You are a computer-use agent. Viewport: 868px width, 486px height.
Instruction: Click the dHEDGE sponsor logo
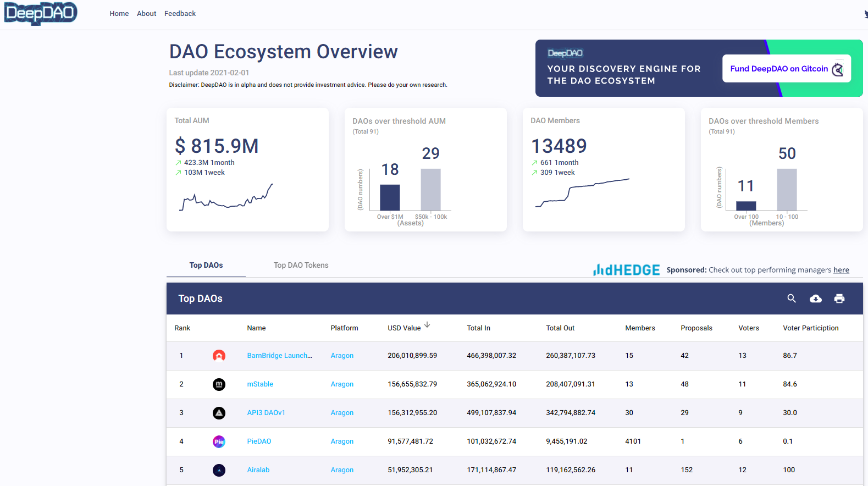coord(627,270)
